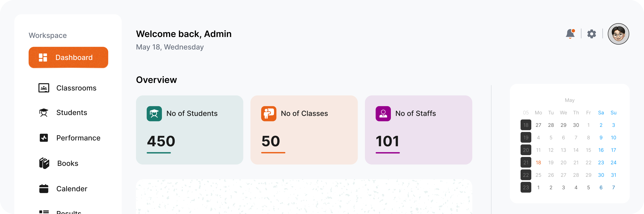This screenshot has width=644, height=214.
Task: Open the No of Students card
Action: pyautogui.click(x=189, y=130)
